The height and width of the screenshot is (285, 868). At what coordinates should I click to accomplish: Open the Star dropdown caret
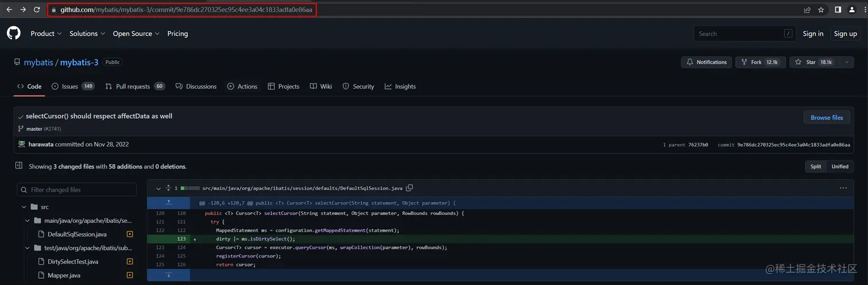click(x=847, y=62)
